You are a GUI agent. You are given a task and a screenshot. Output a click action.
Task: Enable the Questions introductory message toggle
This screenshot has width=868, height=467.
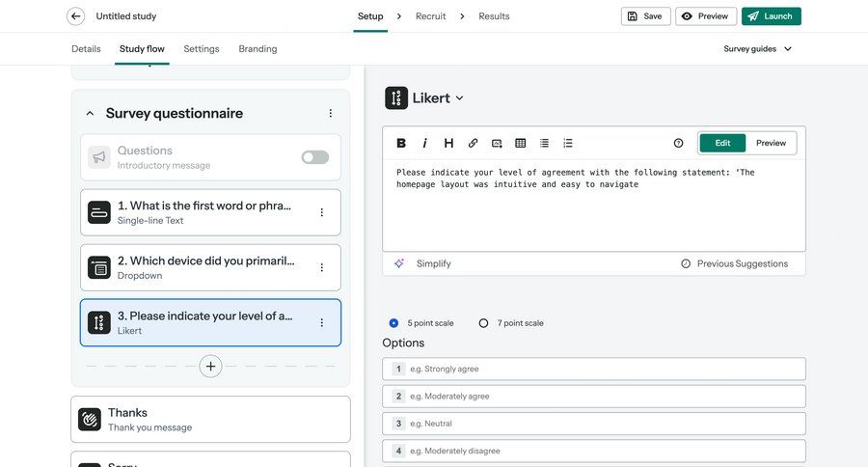click(x=314, y=157)
